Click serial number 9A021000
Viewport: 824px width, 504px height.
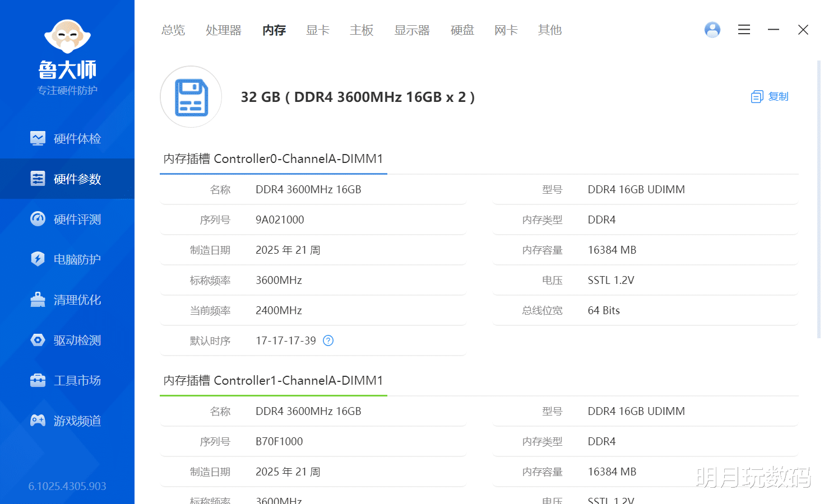click(x=280, y=220)
